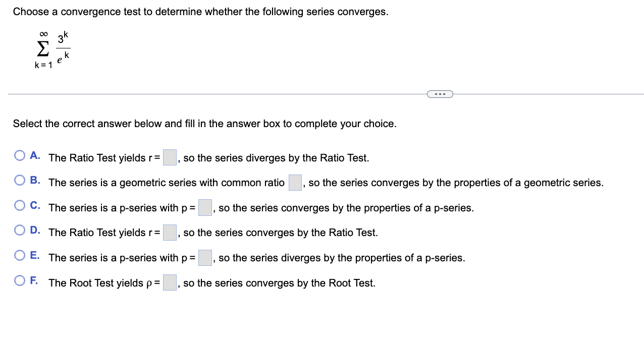This screenshot has height=337, width=644.
Task: Select radio button for choice A
Action: pos(19,155)
